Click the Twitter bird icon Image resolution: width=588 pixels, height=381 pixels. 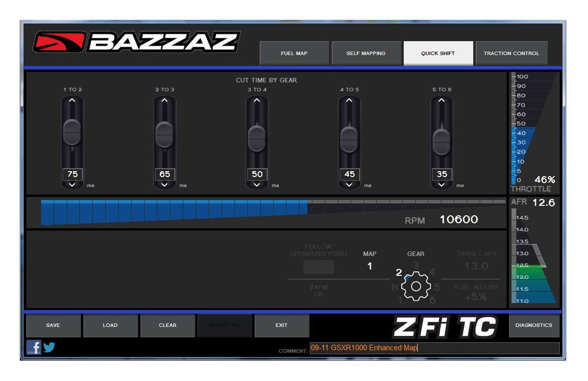pos(48,347)
